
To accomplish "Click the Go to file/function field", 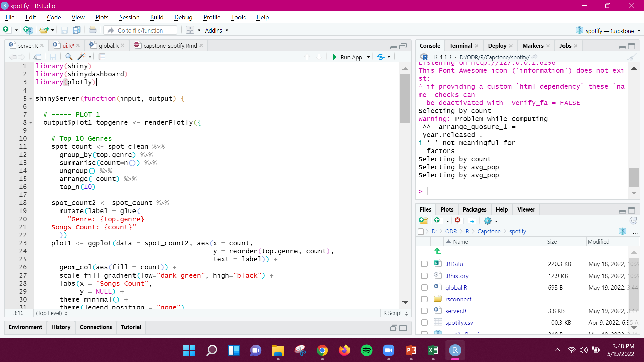I will tap(141, 30).
